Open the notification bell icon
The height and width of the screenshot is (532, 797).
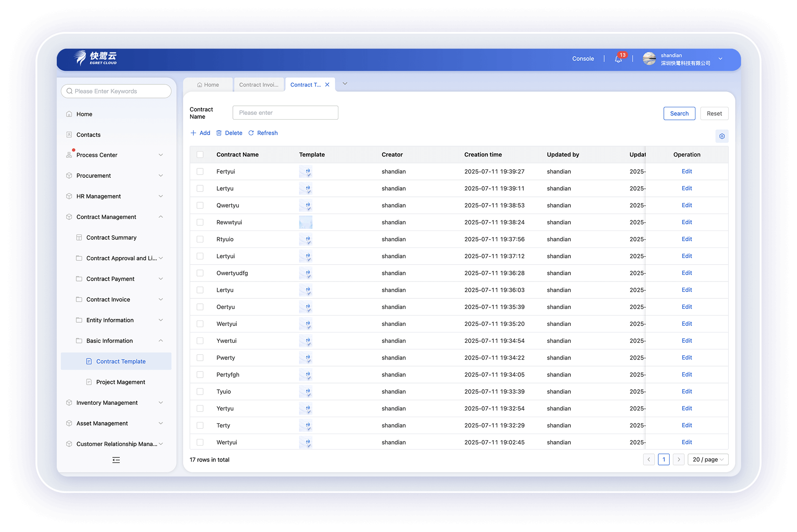coord(618,59)
